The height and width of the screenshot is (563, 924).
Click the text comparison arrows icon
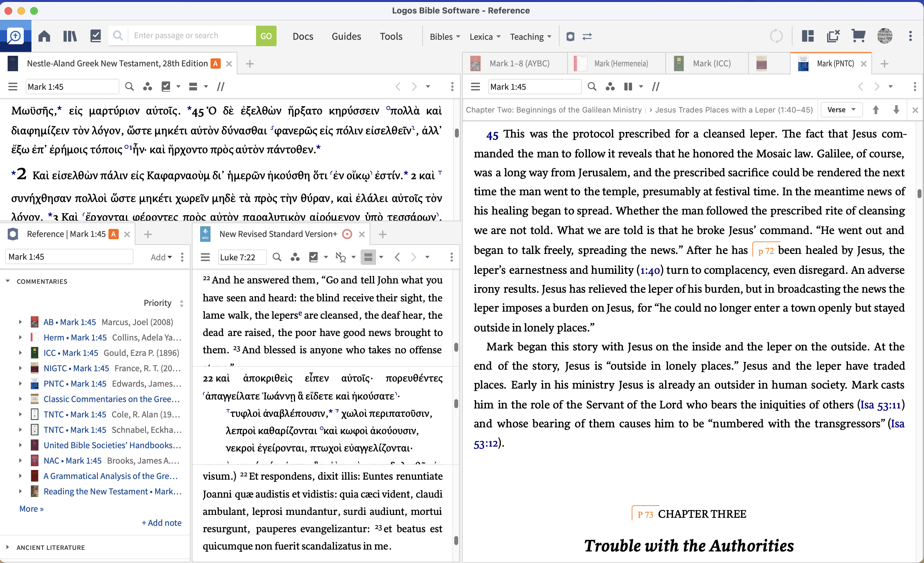(587, 36)
